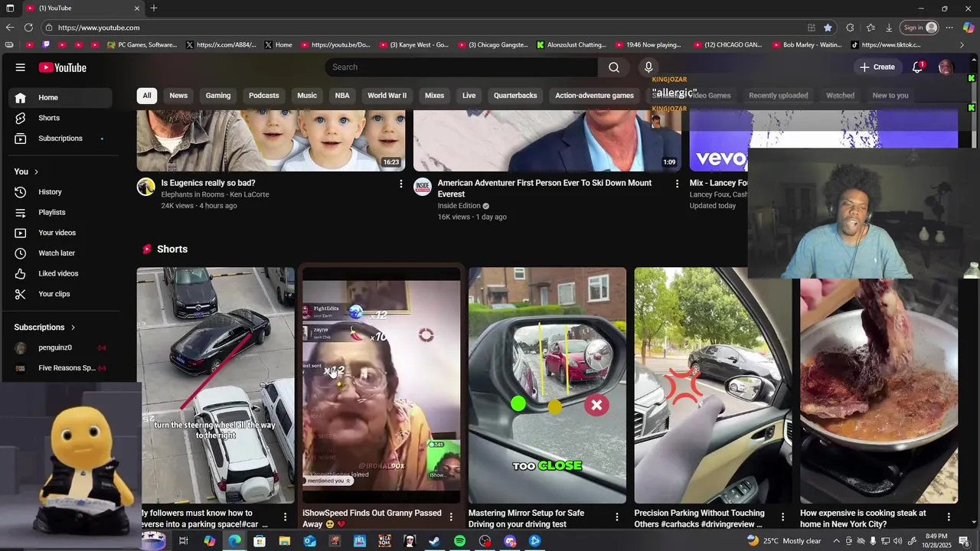Click the browser back arrow
Viewport: 980px width, 551px height.
coord(10,28)
